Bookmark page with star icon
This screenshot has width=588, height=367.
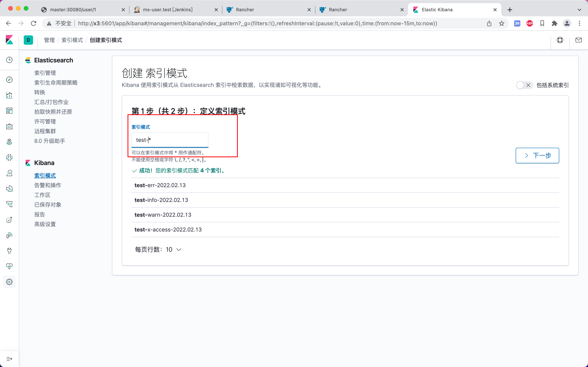coord(502,23)
